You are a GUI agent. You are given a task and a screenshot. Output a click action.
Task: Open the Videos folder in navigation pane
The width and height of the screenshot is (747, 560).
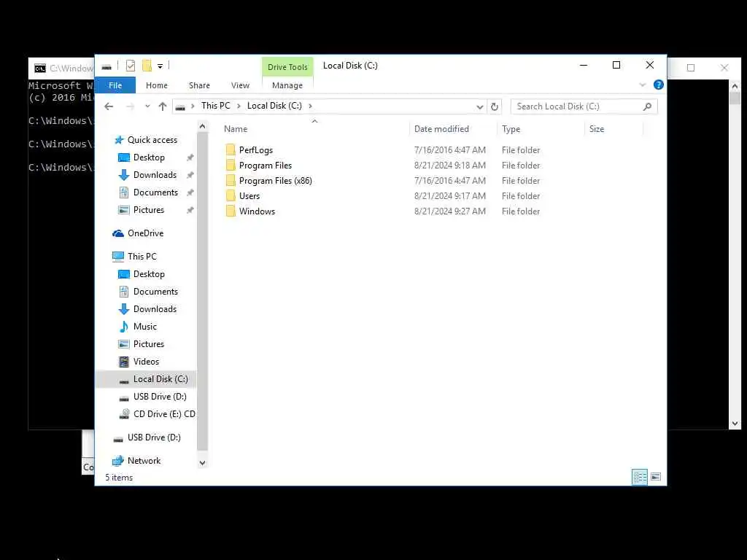(146, 362)
